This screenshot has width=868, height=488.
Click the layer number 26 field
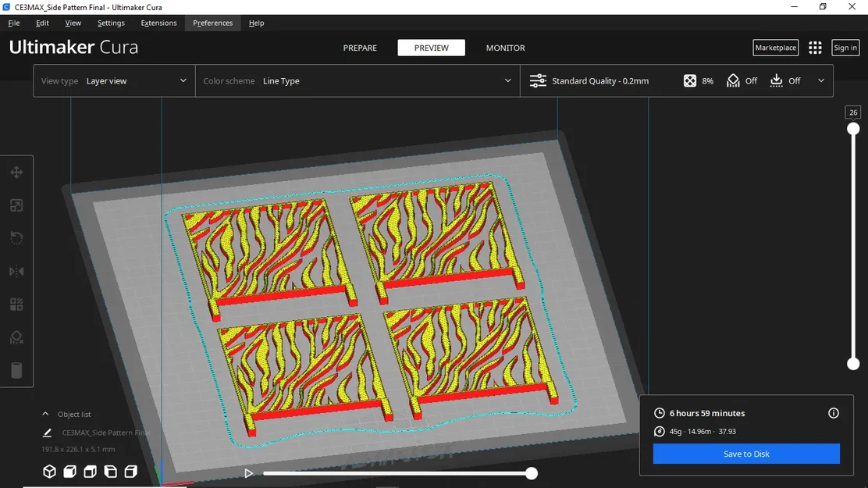coord(853,112)
